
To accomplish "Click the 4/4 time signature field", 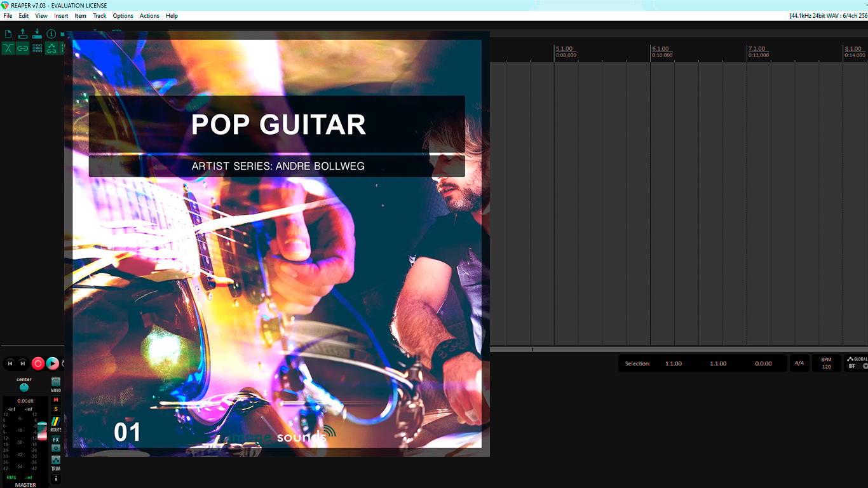I will [799, 363].
